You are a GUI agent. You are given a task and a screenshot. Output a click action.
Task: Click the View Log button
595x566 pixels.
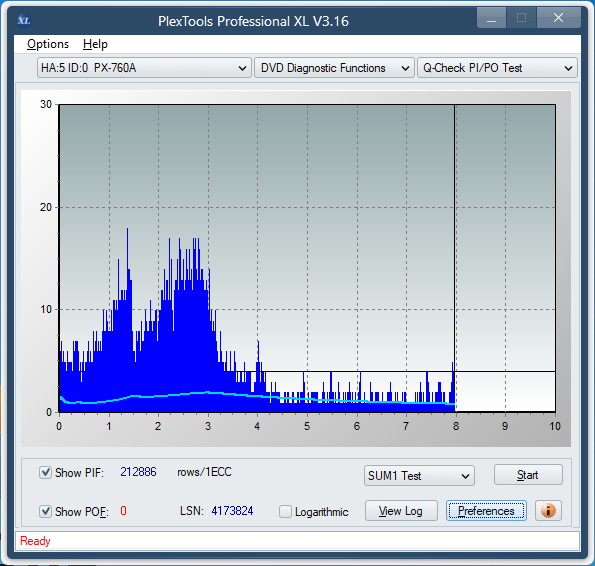pyautogui.click(x=401, y=511)
